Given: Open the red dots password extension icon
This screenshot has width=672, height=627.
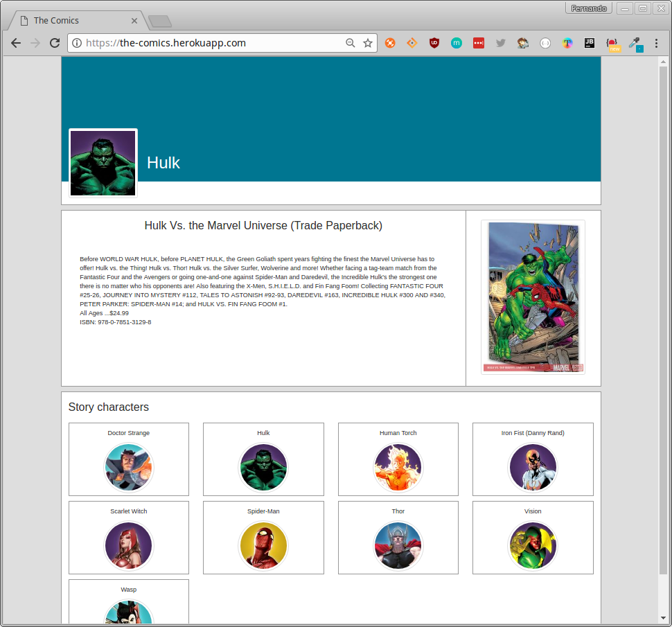Looking at the screenshot, I should pos(479,43).
